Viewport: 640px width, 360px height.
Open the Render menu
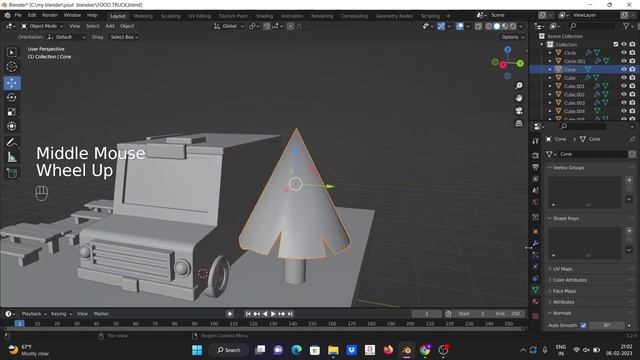pos(50,15)
